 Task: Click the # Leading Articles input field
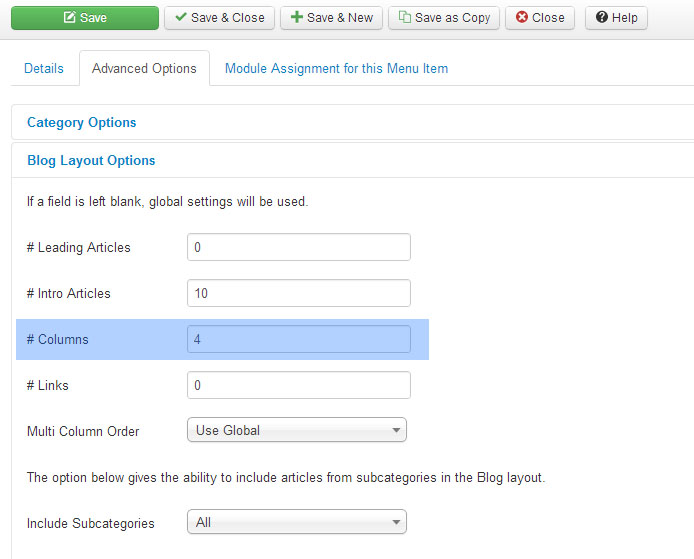(298, 247)
